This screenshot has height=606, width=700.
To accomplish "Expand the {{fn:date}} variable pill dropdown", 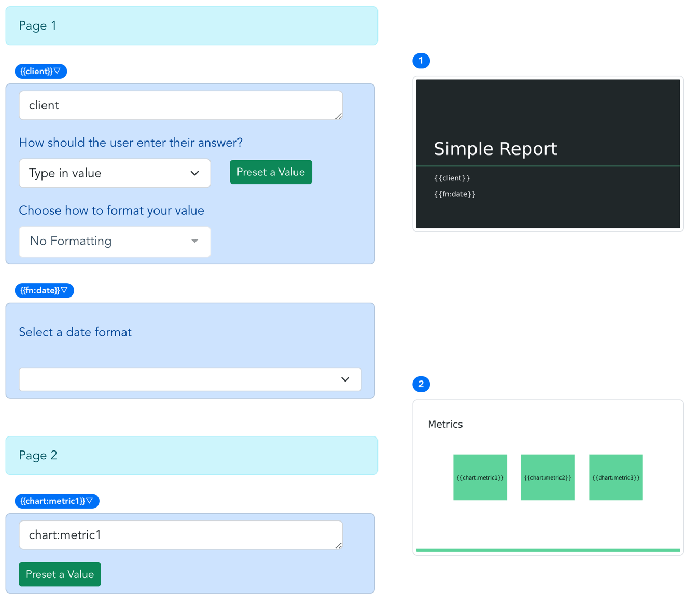I will pyautogui.click(x=44, y=290).
